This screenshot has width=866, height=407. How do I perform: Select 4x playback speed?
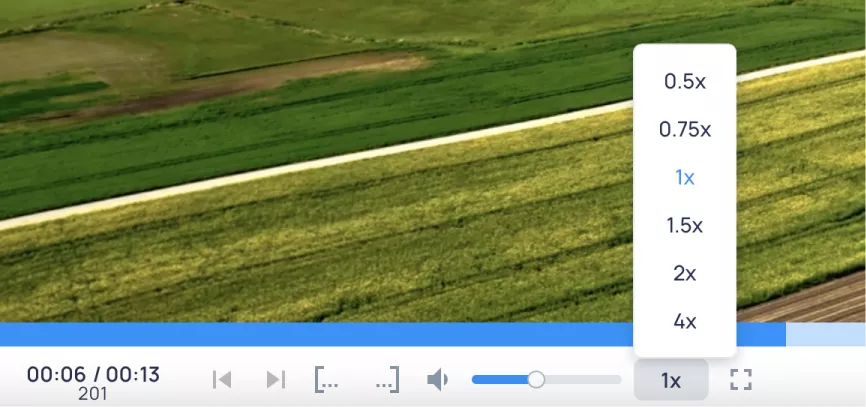click(x=685, y=321)
